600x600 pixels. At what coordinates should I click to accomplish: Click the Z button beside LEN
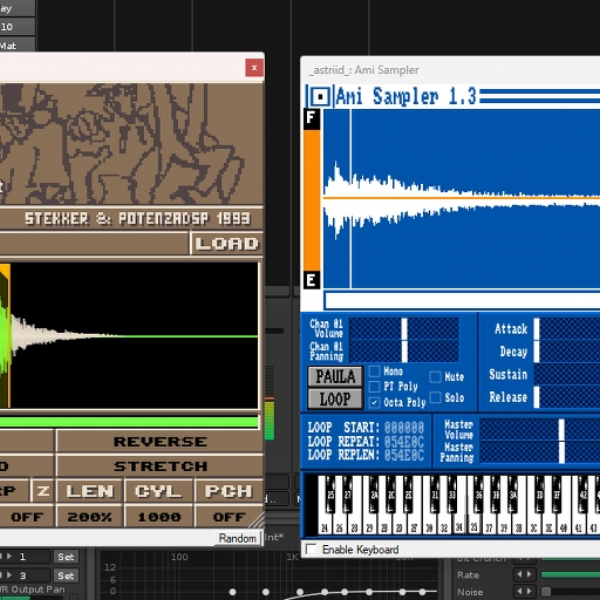[x=42, y=491]
